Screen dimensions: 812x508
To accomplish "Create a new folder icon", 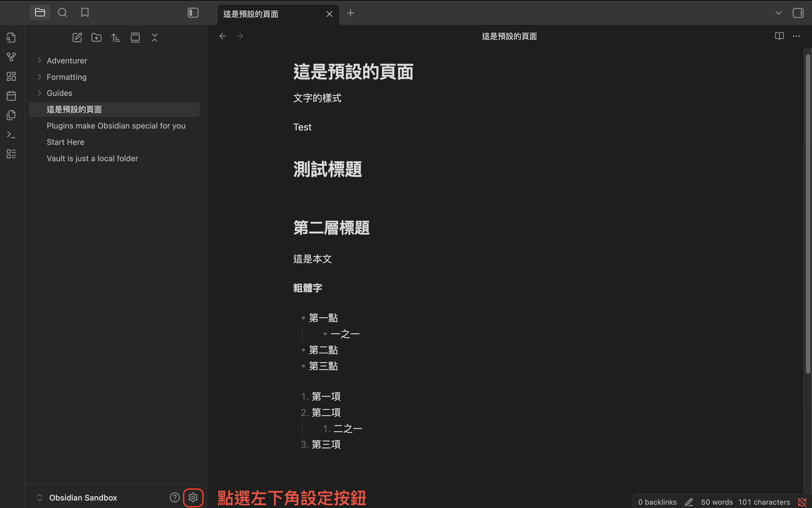I will click(x=96, y=37).
